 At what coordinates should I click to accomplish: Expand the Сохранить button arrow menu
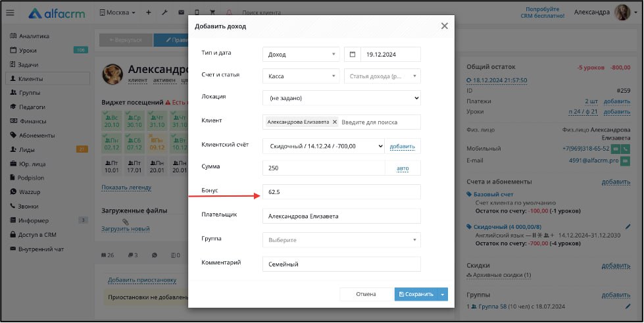tap(443, 295)
